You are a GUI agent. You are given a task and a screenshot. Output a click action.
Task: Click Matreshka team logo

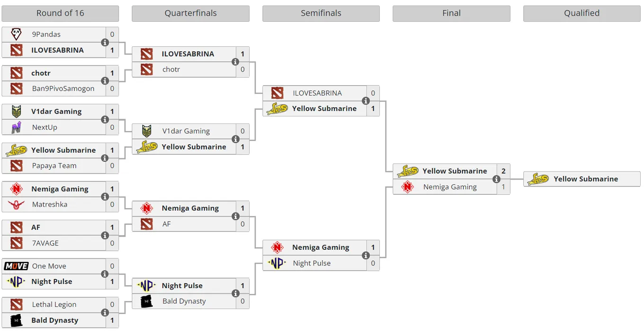[x=17, y=204]
